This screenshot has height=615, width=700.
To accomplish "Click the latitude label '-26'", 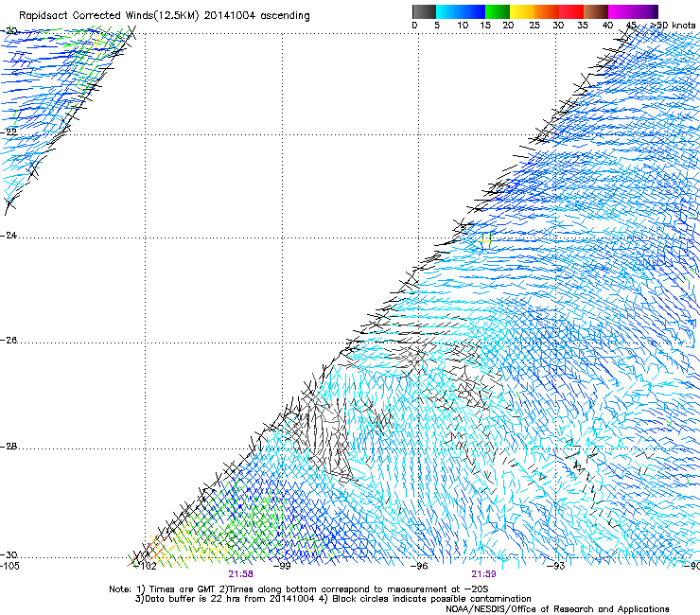I will (9, 341).
